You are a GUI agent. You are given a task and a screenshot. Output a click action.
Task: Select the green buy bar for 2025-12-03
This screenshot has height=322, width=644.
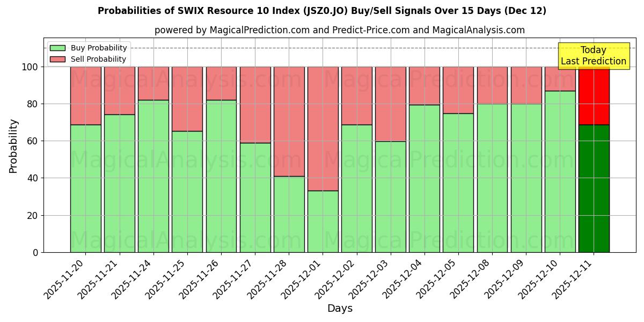[390, 196]
